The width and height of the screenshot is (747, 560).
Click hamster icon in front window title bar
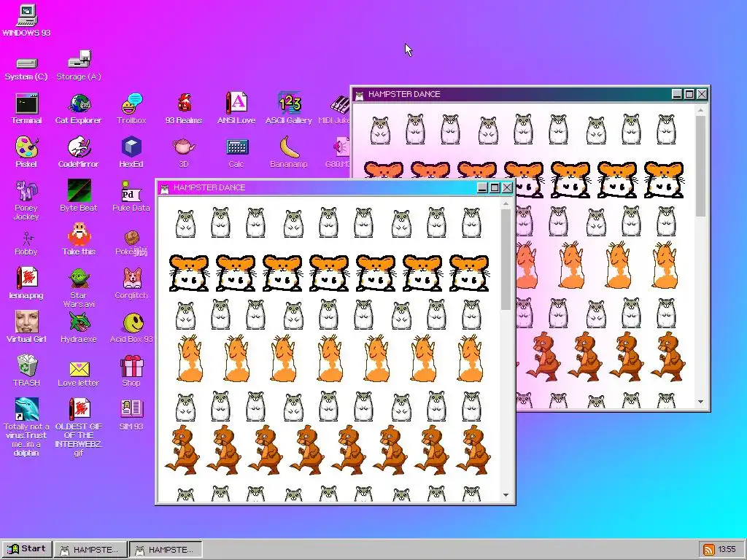pyautogui.click(x=165, y=188)
